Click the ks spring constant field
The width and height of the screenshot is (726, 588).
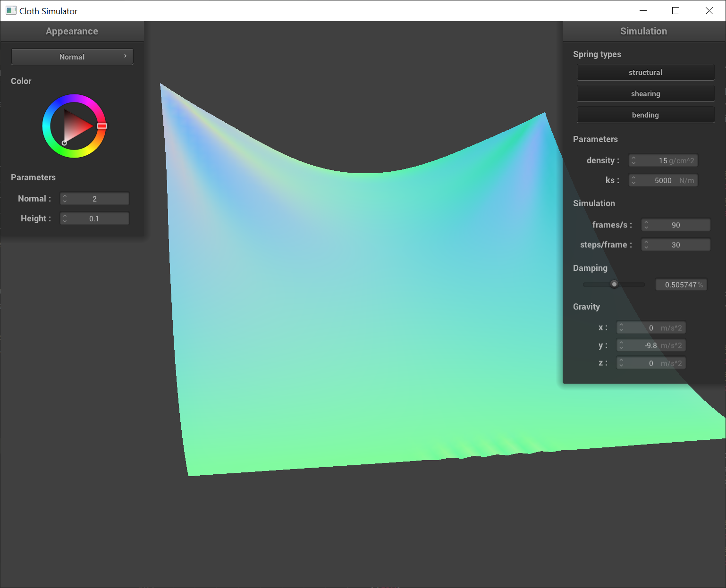[x=663, y=180]
